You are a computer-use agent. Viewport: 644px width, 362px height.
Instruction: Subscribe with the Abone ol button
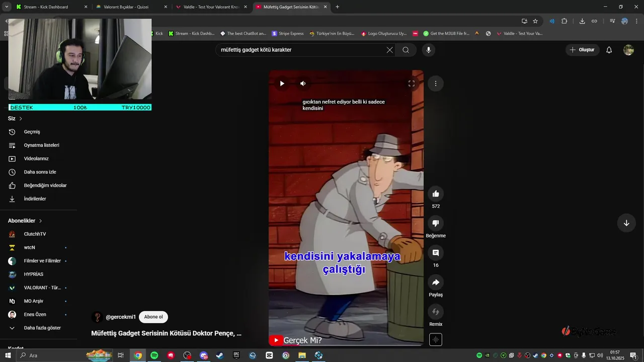click(153, 317)
